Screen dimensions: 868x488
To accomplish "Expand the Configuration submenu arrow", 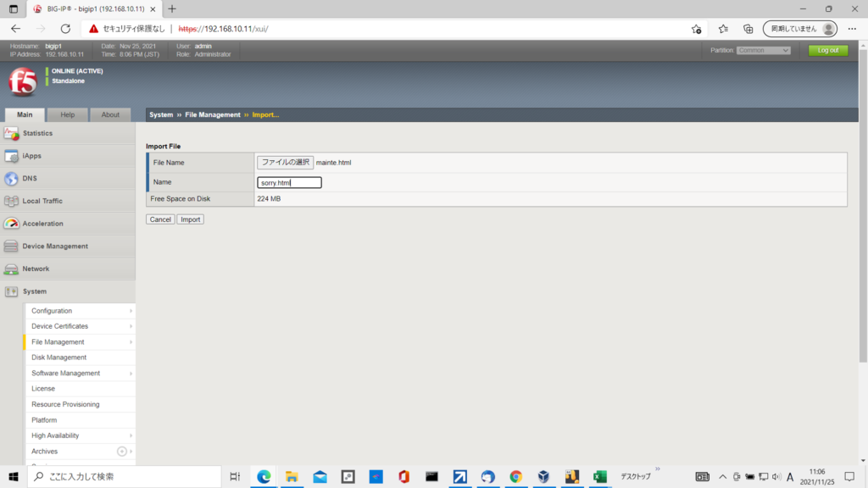I will coord(131,311).
